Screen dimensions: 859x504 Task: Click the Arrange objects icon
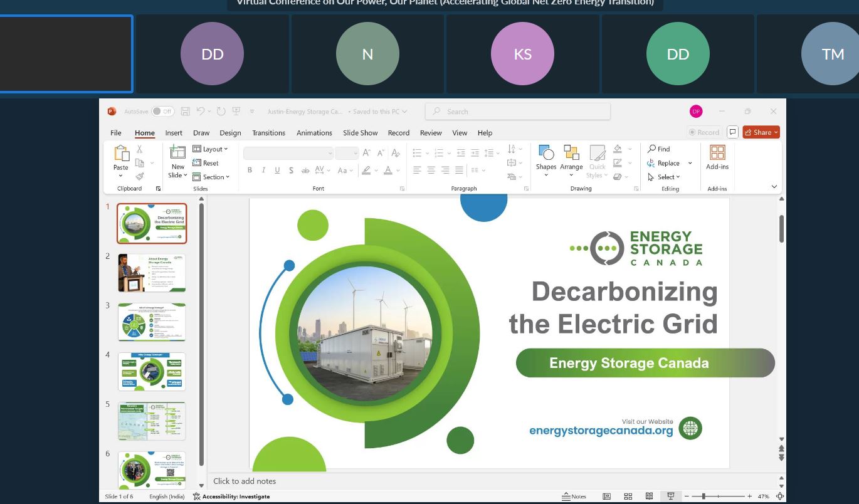pos(571,154)
